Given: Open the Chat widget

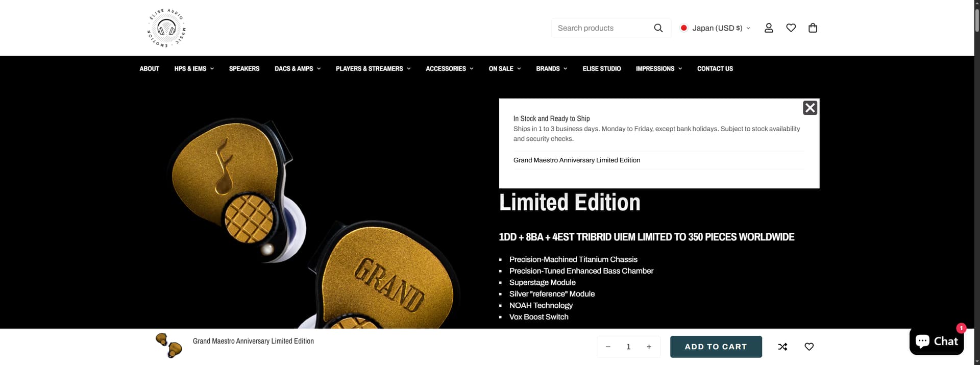Looking at the screenshot, I should (x=937, y=341).
